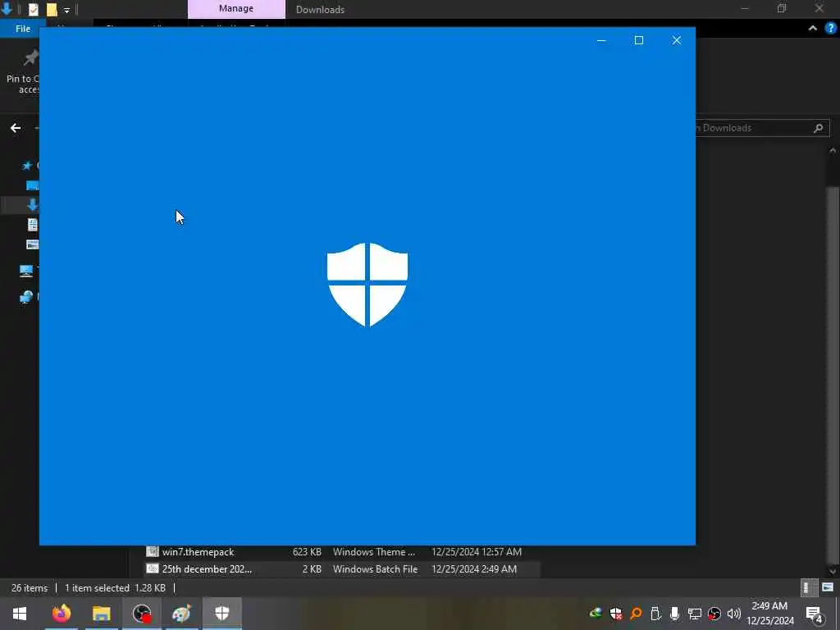Launch Firefox from the taskbar

(62, 614)
